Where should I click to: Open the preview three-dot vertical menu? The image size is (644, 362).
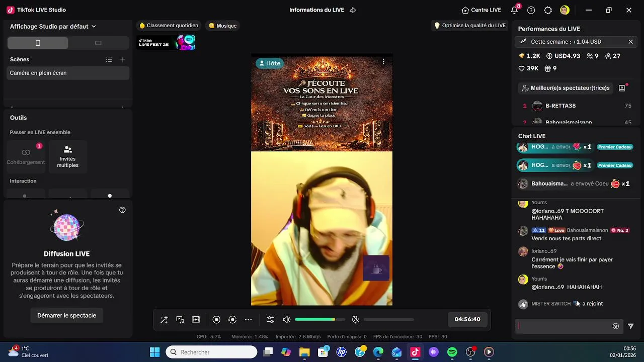[383, 62]
